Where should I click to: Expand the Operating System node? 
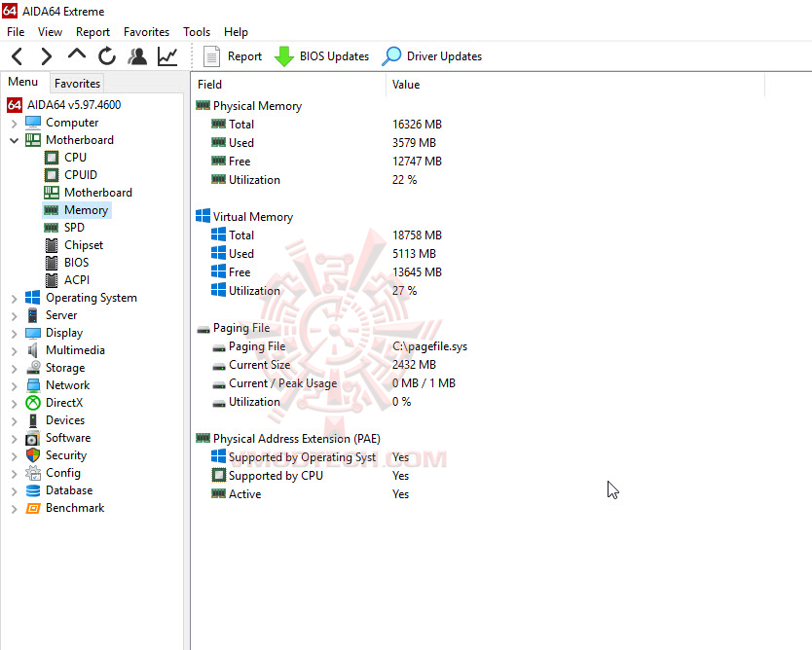click(x=14, y=299)
